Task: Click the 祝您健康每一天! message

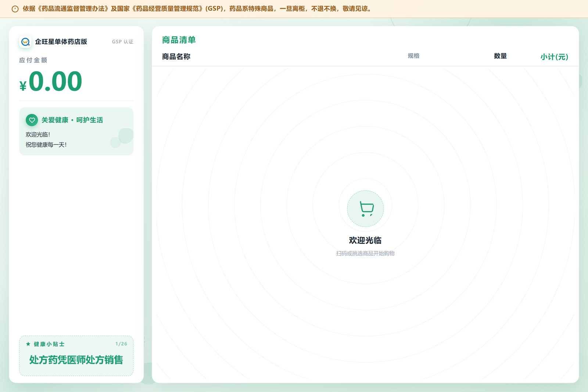Action: [x=46, y=145]
